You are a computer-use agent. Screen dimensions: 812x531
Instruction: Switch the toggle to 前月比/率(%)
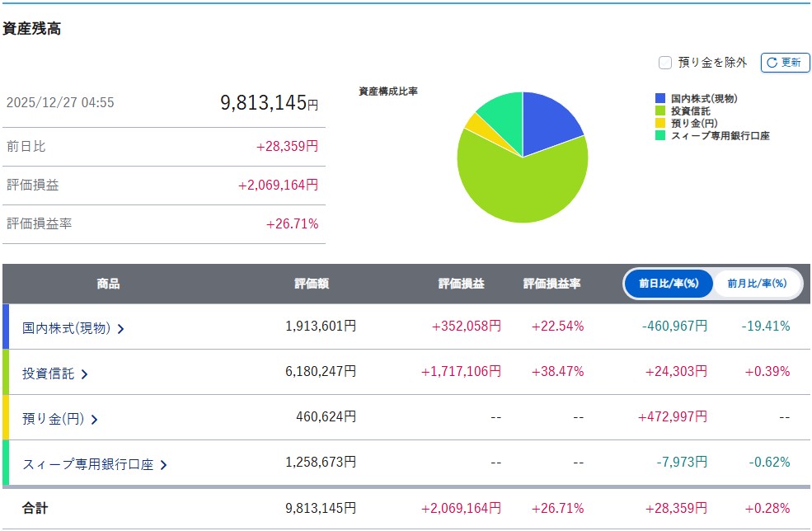tap(757, 284)
